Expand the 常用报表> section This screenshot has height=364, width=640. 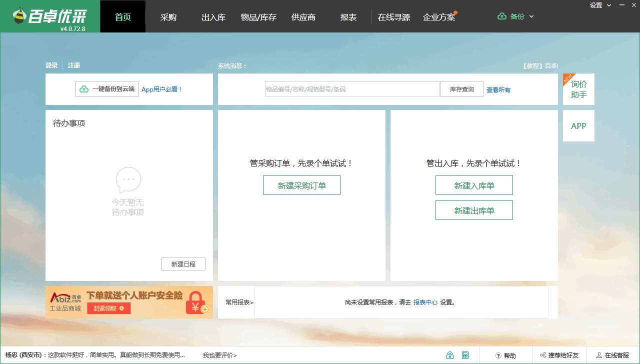coord(239,302)
